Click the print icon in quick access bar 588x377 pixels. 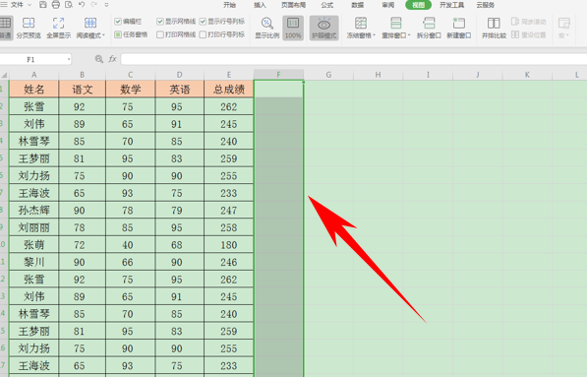click(x=55, y=5)
